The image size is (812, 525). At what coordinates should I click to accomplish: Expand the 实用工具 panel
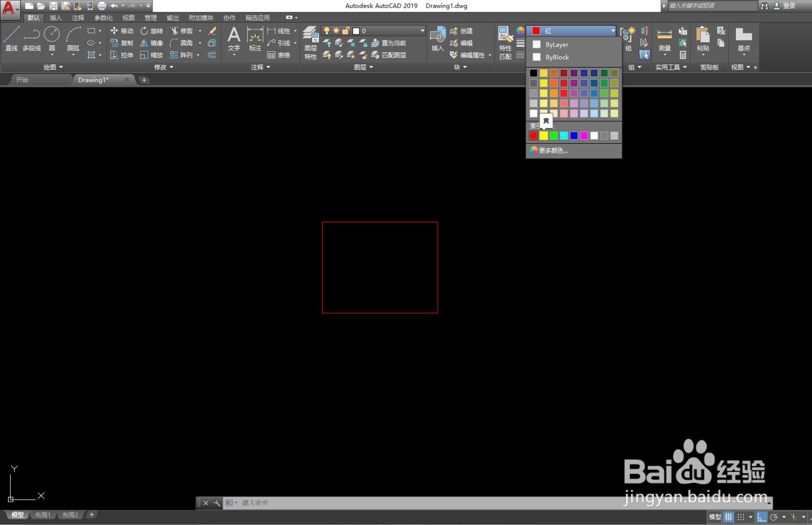pos(671,67)
